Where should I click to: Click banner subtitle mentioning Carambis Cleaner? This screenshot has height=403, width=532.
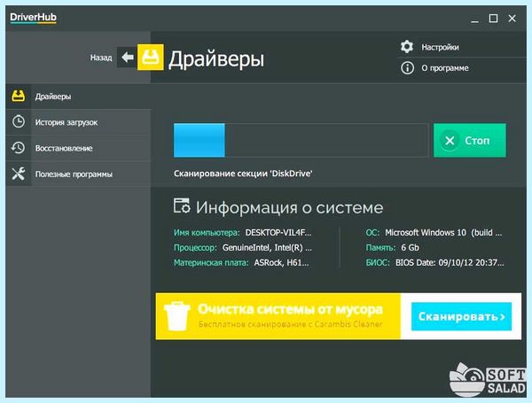click(x=291, y=324)
